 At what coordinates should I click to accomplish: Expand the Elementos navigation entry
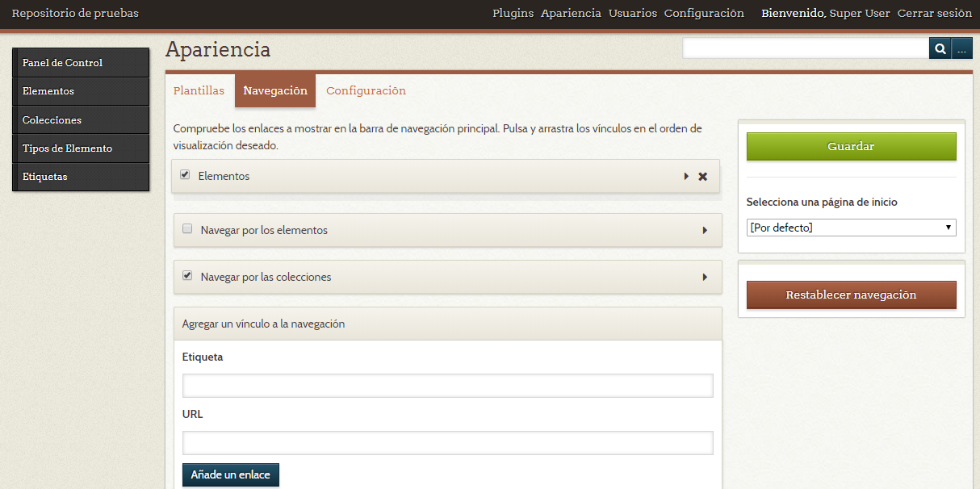click(x=685, y=175)
